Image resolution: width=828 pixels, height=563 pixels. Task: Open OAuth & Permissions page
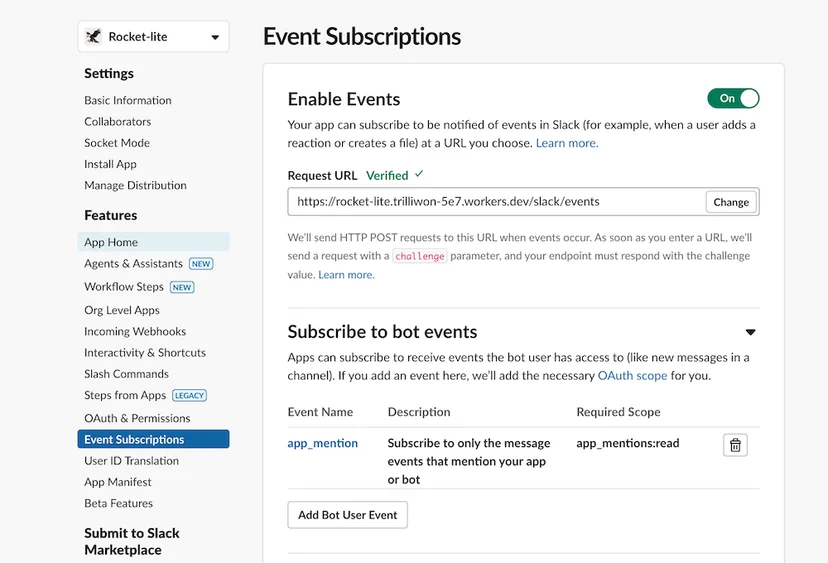coord(137,418)
